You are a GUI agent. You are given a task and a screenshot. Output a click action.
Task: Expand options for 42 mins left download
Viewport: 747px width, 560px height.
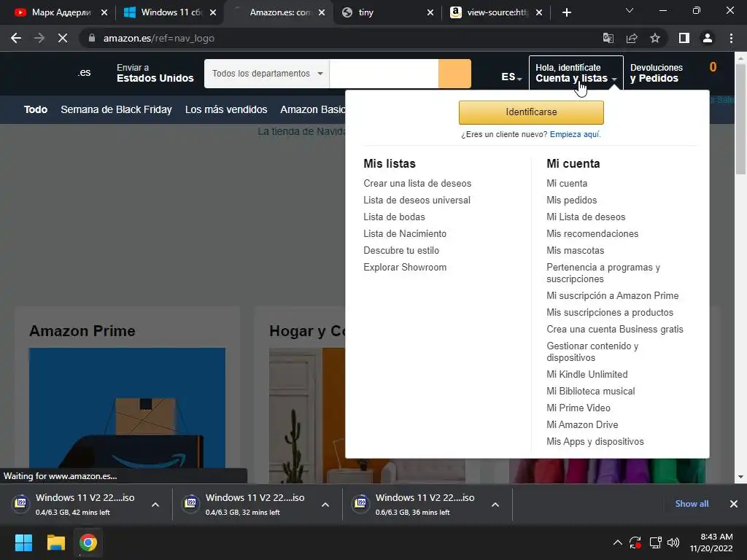(155, 505)
